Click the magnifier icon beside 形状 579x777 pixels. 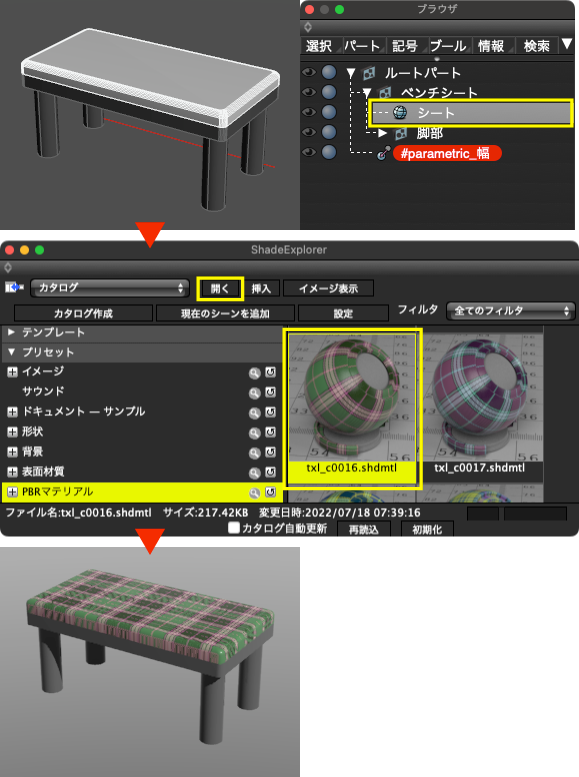254,433
